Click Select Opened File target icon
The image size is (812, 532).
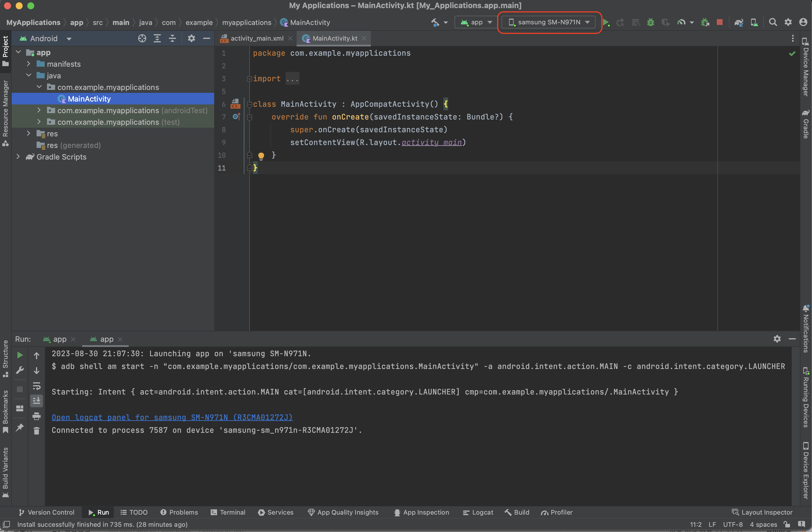tap(142, 39)
